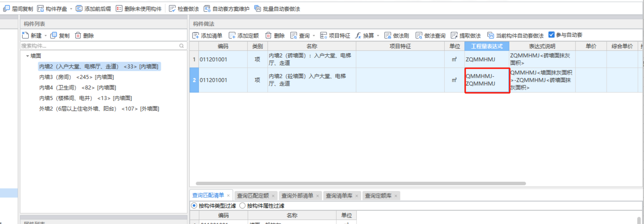
Task: Select 按构件属性过滤 radio button
Action: pos(242,206)
